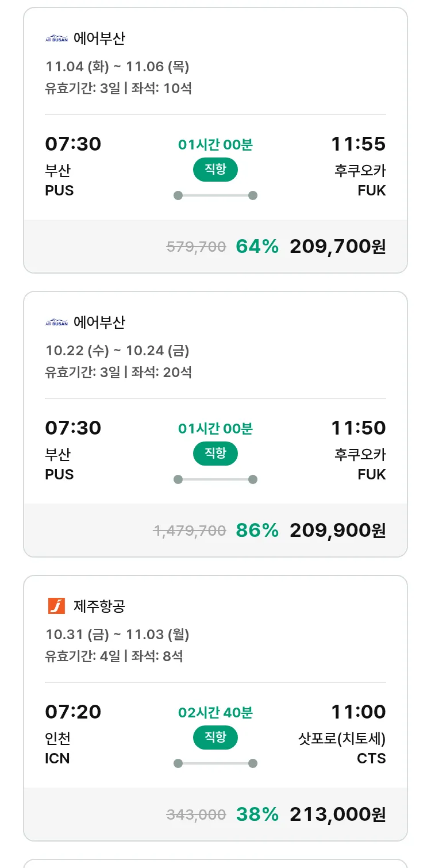Click the 38% discount label

coord(257,815)
